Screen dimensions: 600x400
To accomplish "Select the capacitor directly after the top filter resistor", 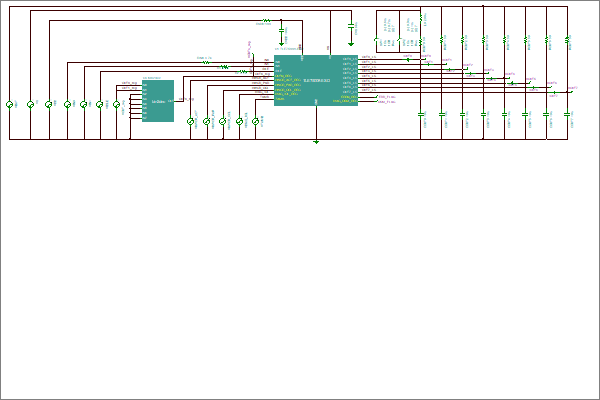I will 281,29.
